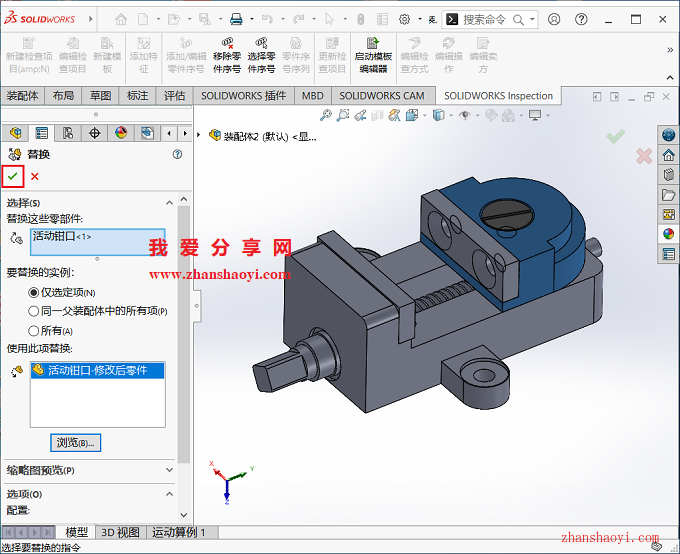Open SOLIDWORKS Resources in the task pane
Viewport: 680px width, 554px height.
(668, 155)
